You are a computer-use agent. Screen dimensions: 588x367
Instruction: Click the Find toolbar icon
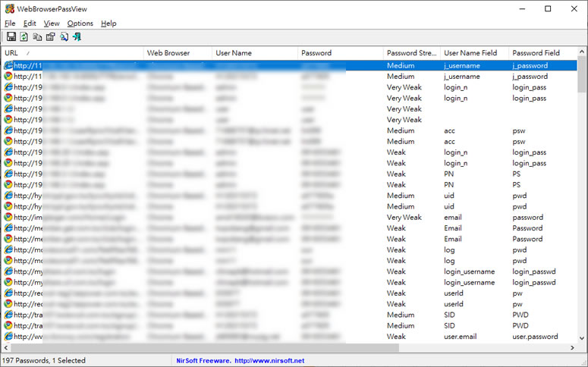point(64,36)
